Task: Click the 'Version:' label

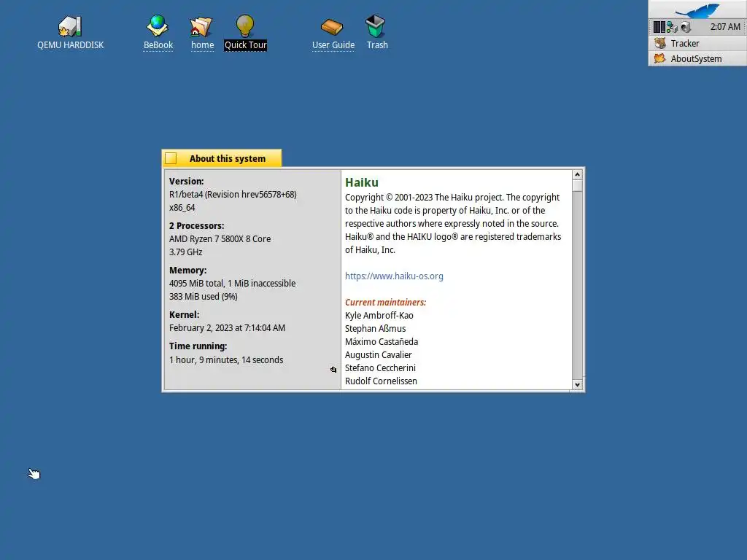Action: [x=186, y=181]
